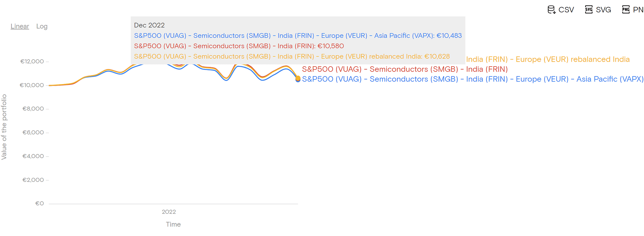Click the tooltip entry showing €10,628
644x236 pixels.
coord(292,56)
